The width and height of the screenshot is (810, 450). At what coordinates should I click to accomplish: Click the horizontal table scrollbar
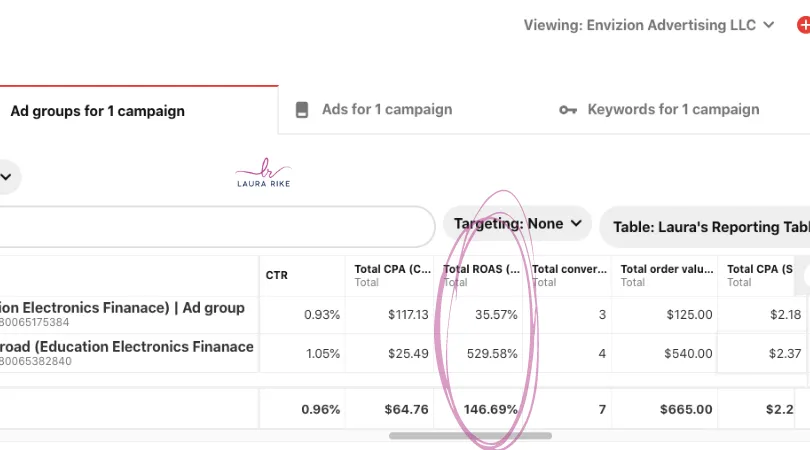[x=470, y=436]
